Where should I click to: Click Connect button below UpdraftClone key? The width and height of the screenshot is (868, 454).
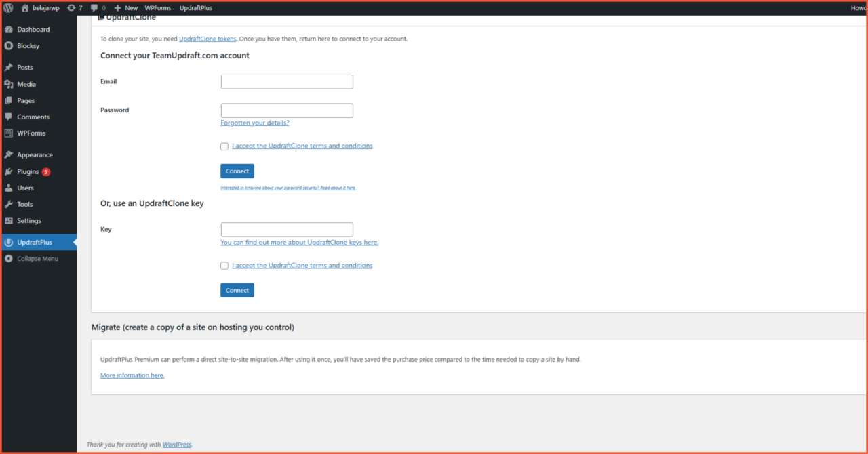(237, 290)
